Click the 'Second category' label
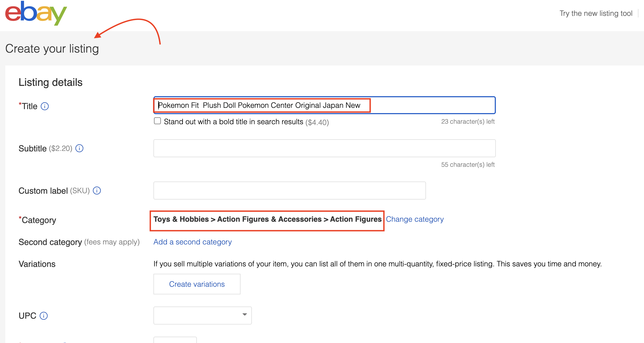Screen dimensions: 644x343 50,242
